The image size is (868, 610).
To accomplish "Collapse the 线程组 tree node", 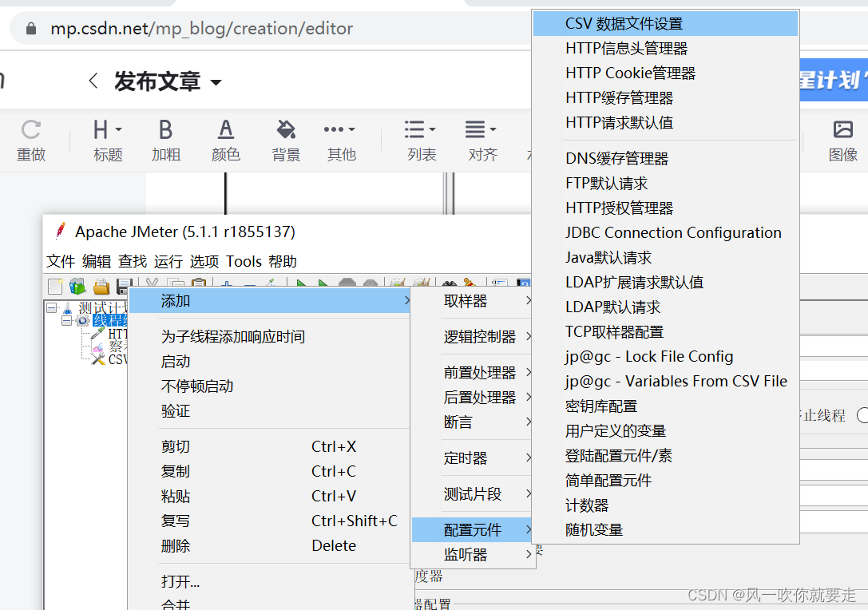I will tap(66, 320).
